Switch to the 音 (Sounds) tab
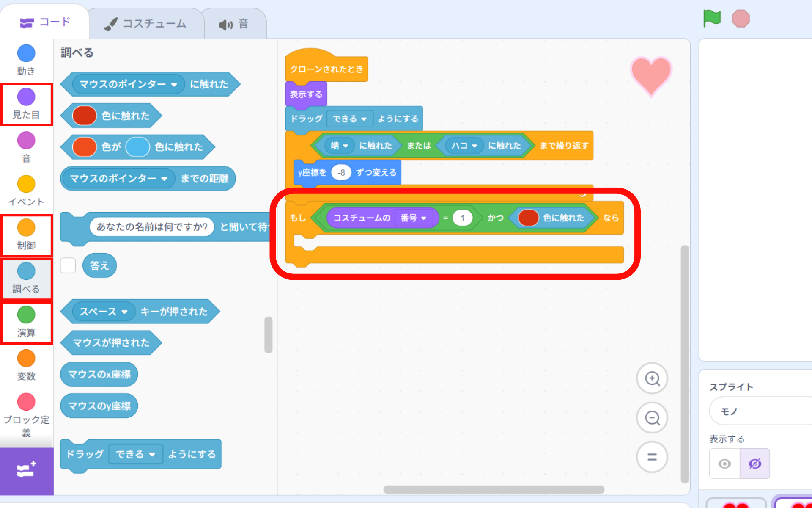Viewport: 812px width, 508px height. (x=234, y=24)
